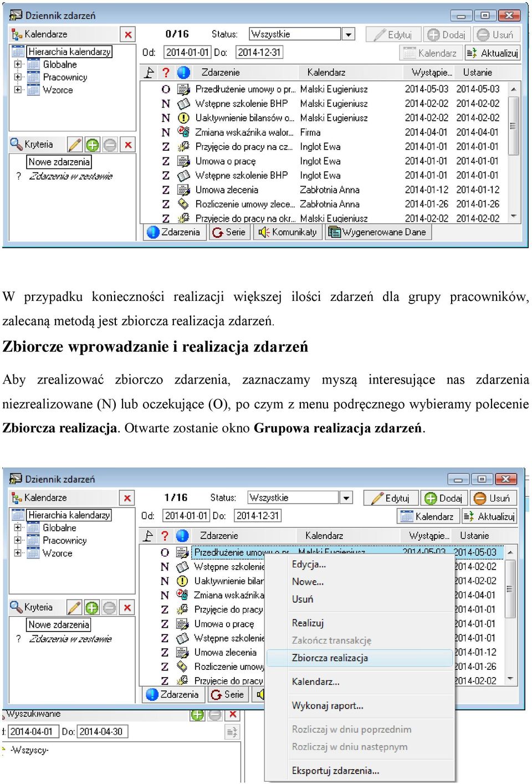Expand the Globalne node in the 0/16 window
Viewport: 532px width, 784px height.
pos(18,64)
